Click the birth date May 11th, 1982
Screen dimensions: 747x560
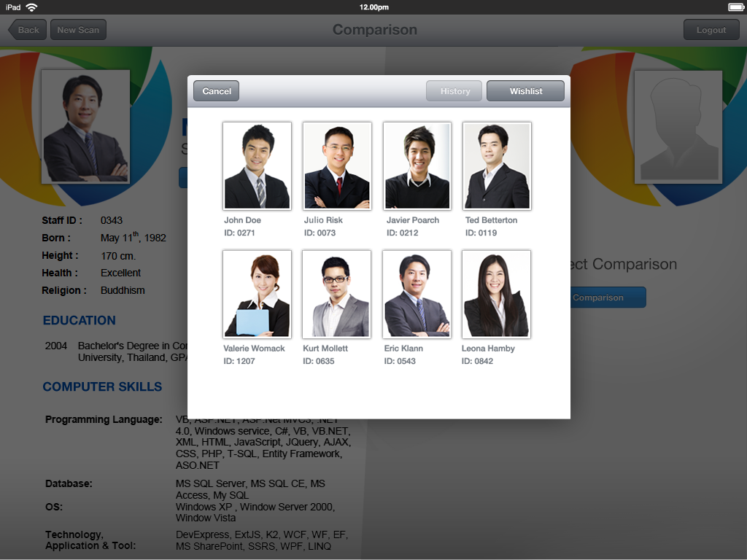point(133,237)
